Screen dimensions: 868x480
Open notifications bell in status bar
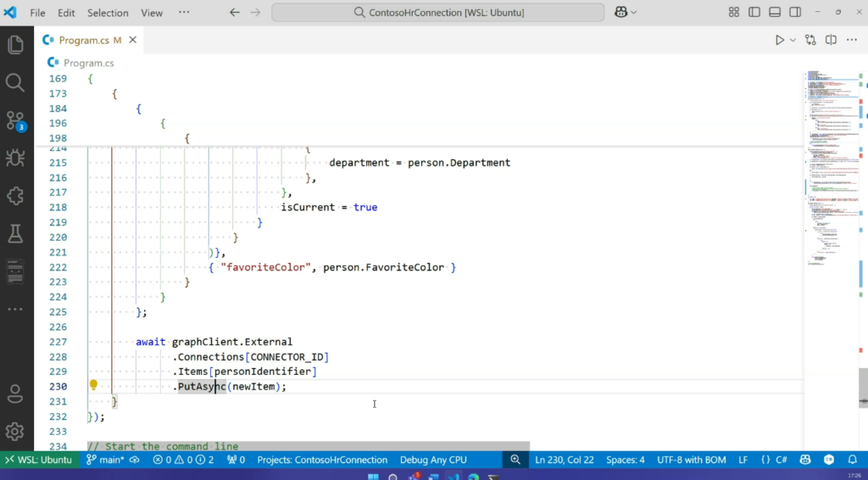[x=853, y=460]
